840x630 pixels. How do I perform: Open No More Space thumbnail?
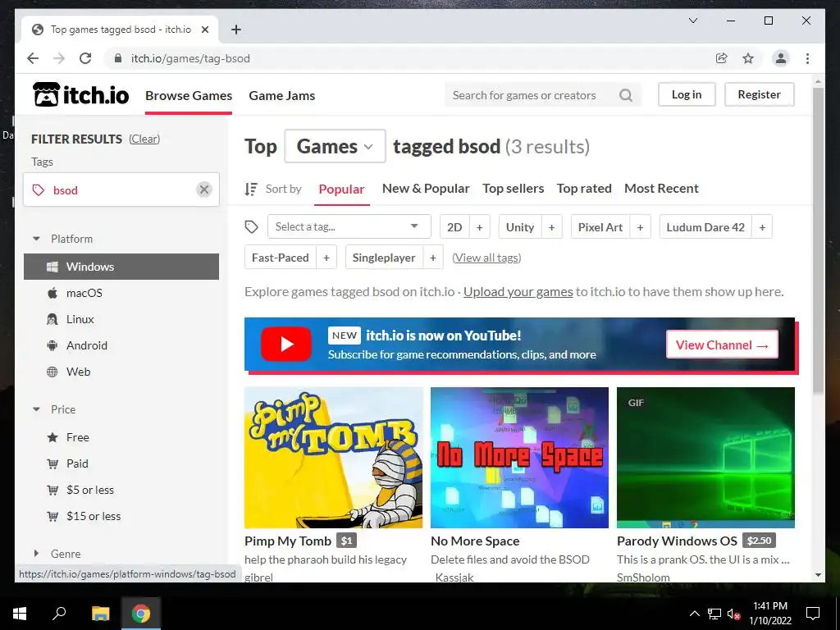[x=519, y=458]
